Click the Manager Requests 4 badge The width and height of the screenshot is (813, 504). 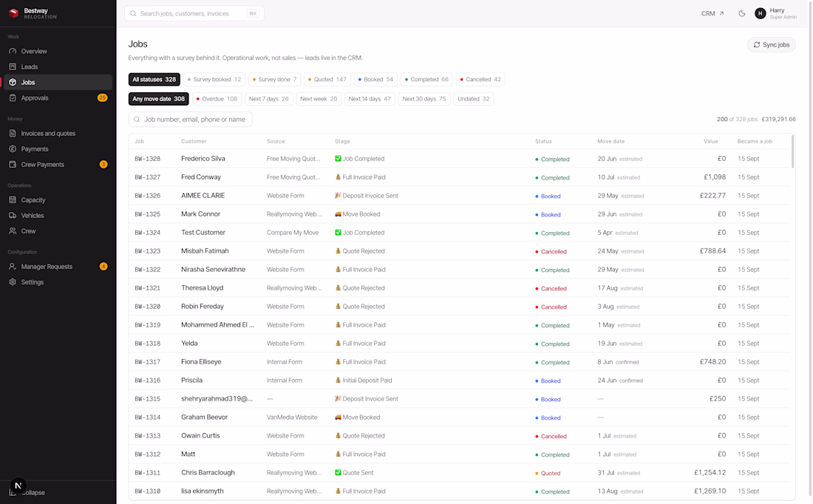pos(103,267)
